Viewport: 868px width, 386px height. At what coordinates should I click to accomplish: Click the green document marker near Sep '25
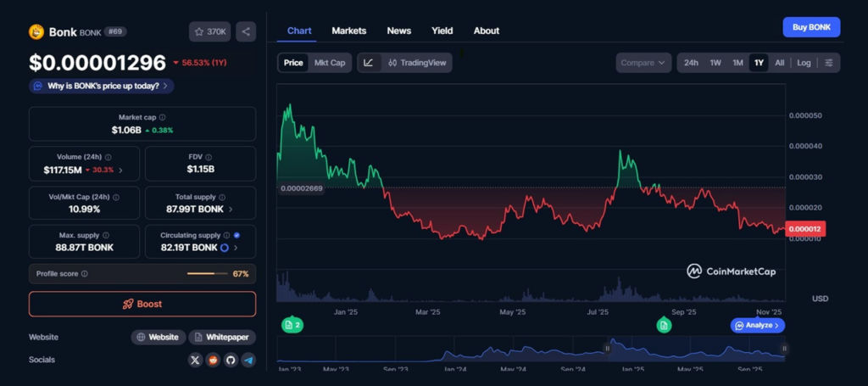[664, 325]
